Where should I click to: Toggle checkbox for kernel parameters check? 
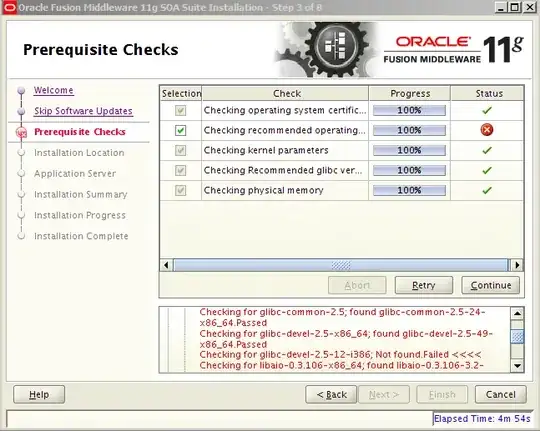tap(180, 151)
